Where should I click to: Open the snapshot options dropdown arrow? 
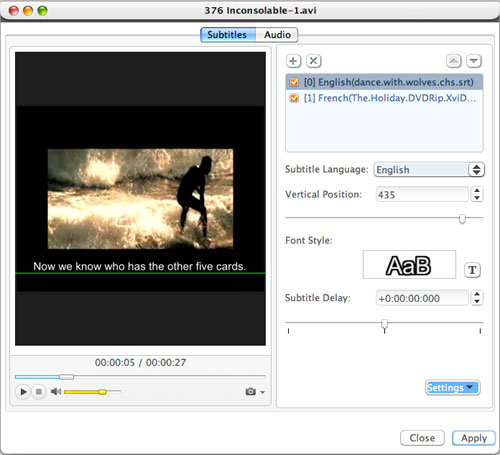(263, 392)
